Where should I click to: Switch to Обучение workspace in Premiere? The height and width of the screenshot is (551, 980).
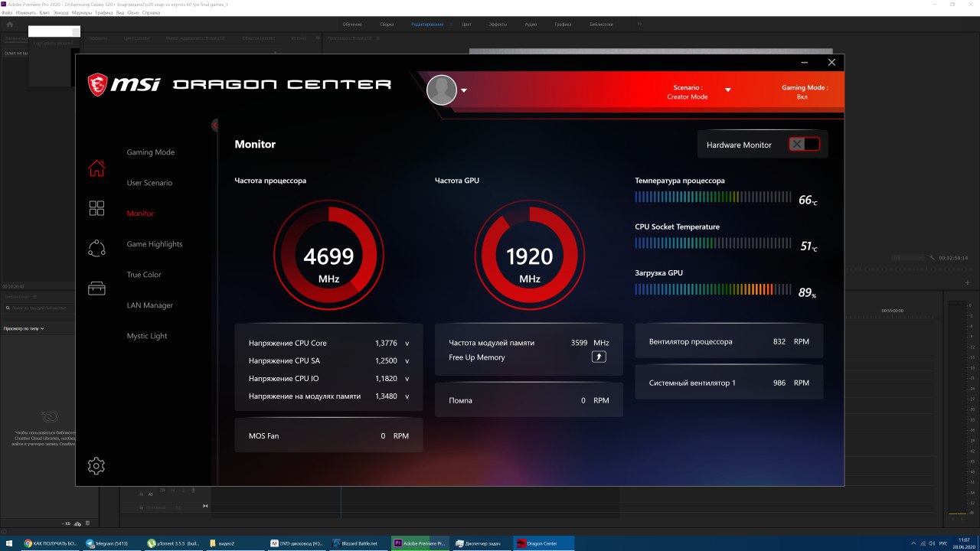[353, 24]
